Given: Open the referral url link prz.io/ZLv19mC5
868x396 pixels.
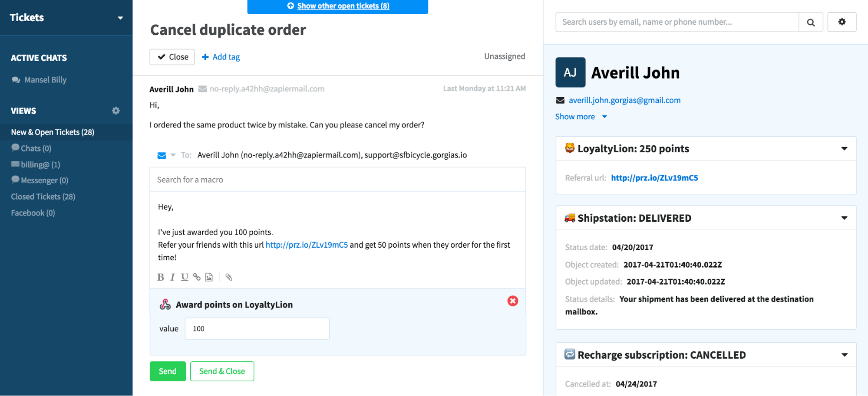Looking at the screenshot, I should point(654,177).
